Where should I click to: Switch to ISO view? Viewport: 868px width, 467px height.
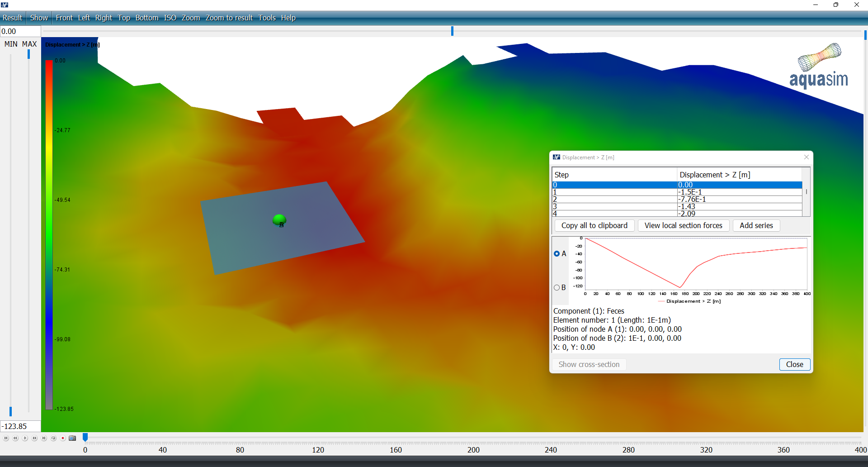coord(170,18)
